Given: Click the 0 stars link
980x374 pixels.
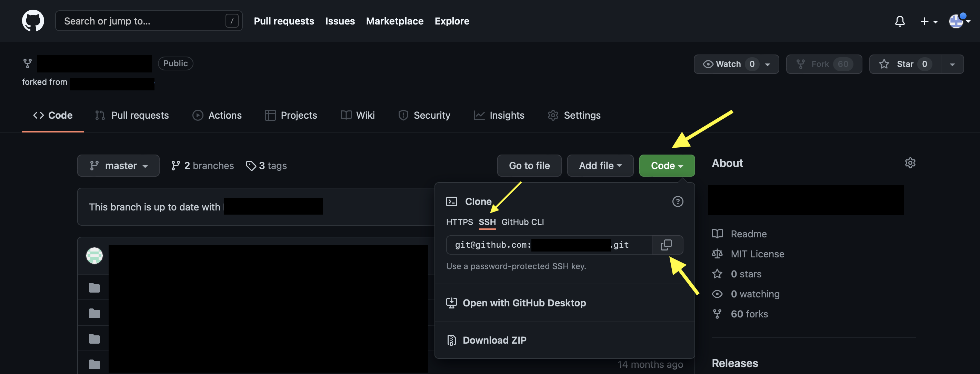Looking at the screenshot, I should pos(737,274).
